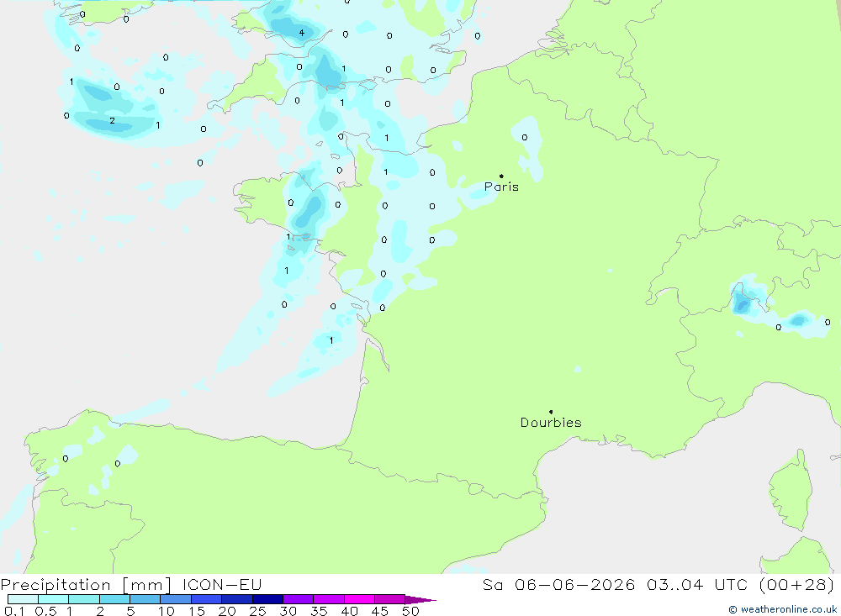Click the '25' legend scale label
This screenshot has height=616, width=841.
pos(258,611)
